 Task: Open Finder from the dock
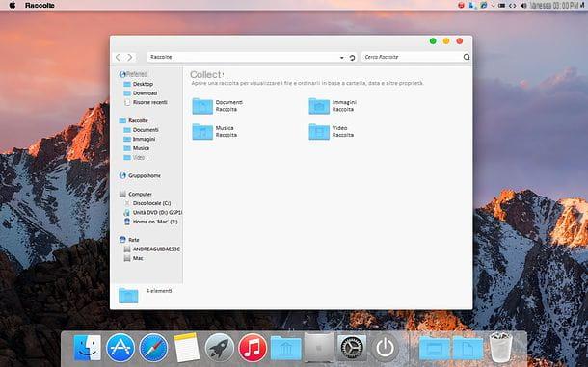[87, 348]
